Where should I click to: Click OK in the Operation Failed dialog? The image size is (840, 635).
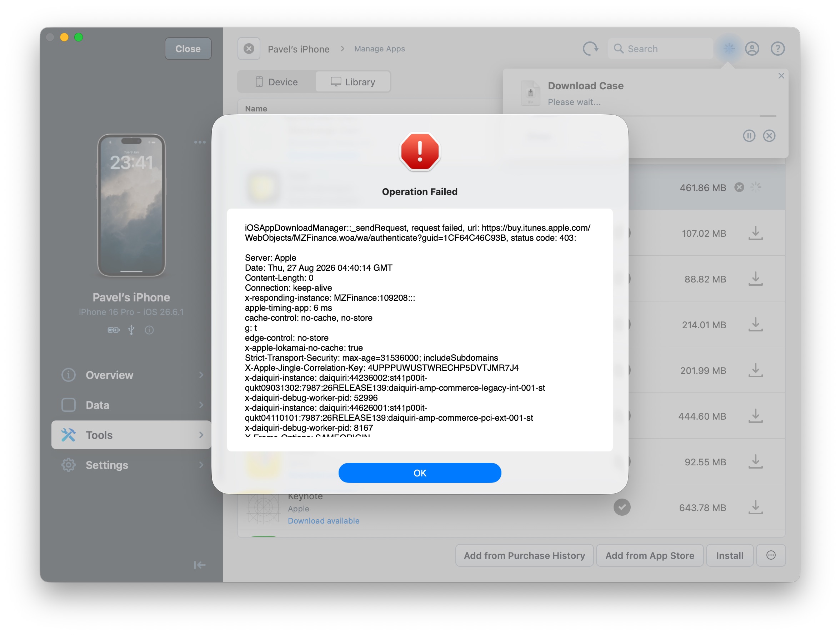pyautogui.click(x=420, y=473)
